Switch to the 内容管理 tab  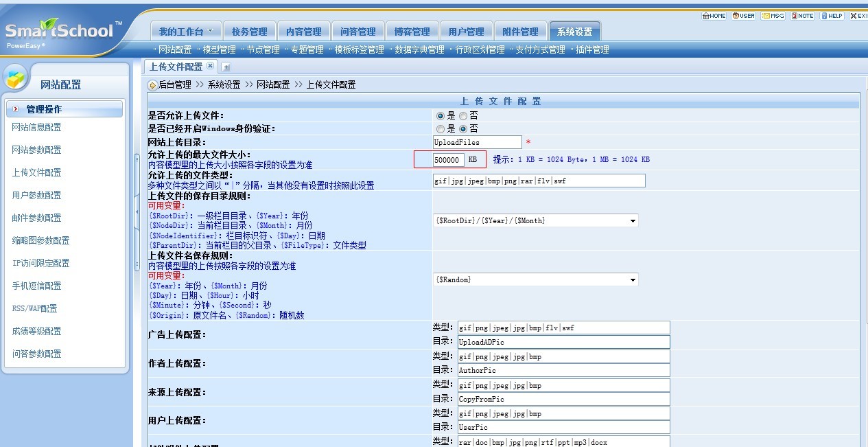(303, 32)
